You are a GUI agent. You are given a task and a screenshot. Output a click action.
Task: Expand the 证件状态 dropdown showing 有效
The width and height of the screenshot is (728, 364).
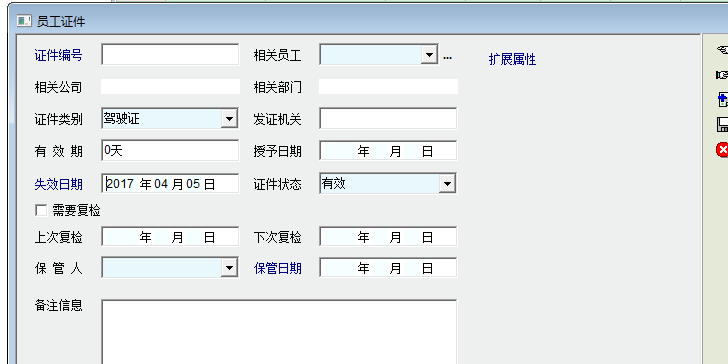[x=447, y=183]
